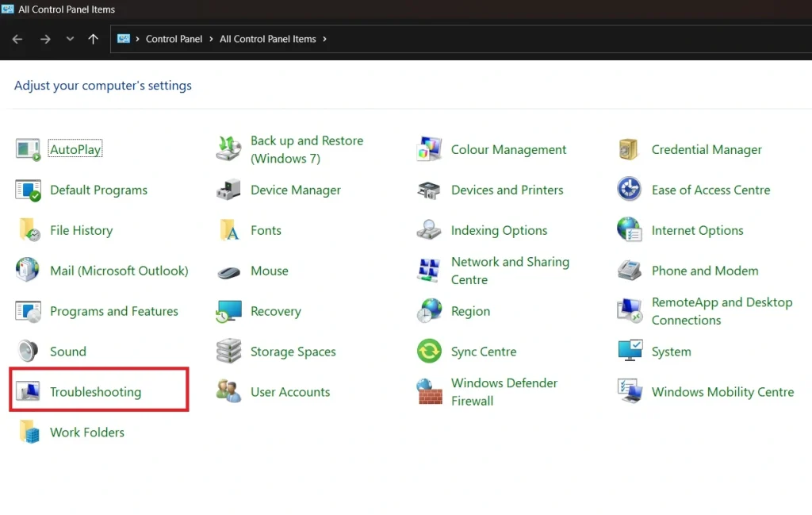Expand the chevron after All Control Panel Items
The image size is (812, 515).
coord(324,39)
